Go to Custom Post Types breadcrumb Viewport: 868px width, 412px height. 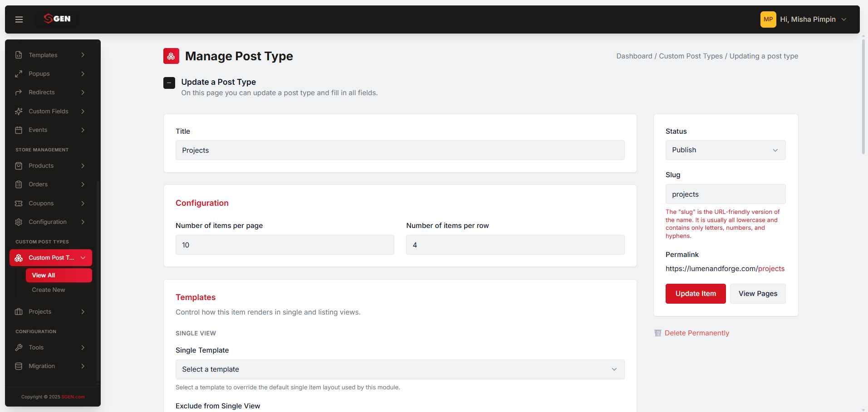tap(691, 56)
